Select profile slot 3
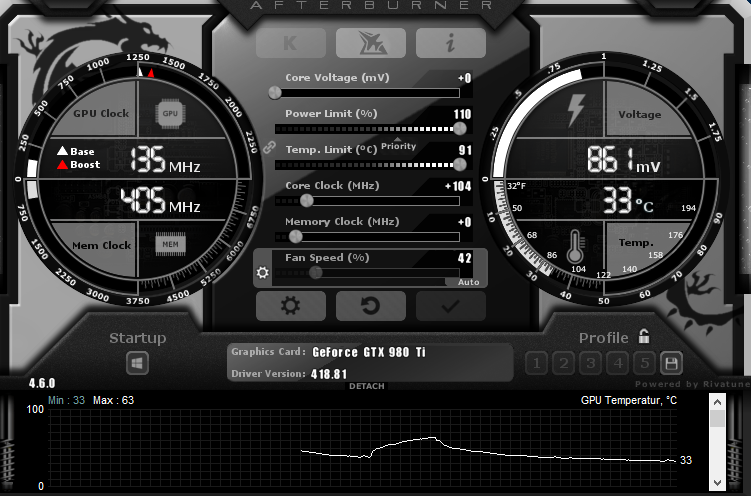751x496 pixels. pos(591,363)
